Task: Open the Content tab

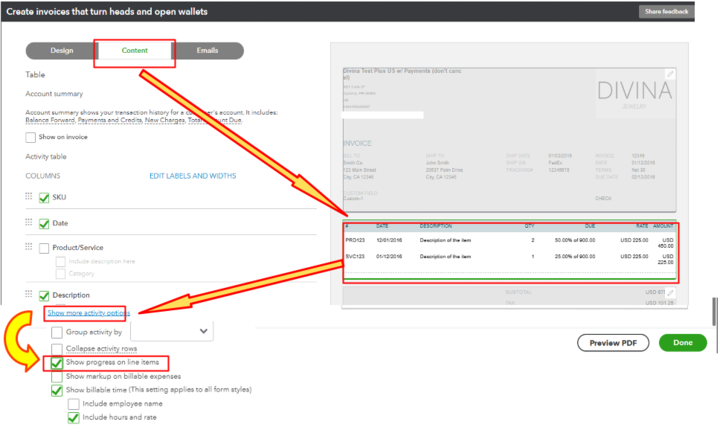Action: (x=135, y=51)
